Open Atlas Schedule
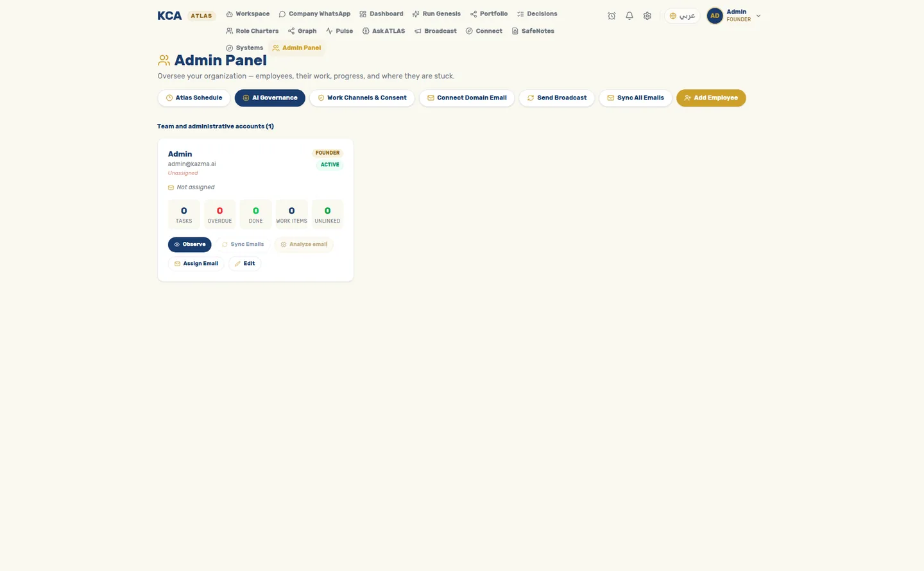The image size is (924, 571). coord(194,98)
